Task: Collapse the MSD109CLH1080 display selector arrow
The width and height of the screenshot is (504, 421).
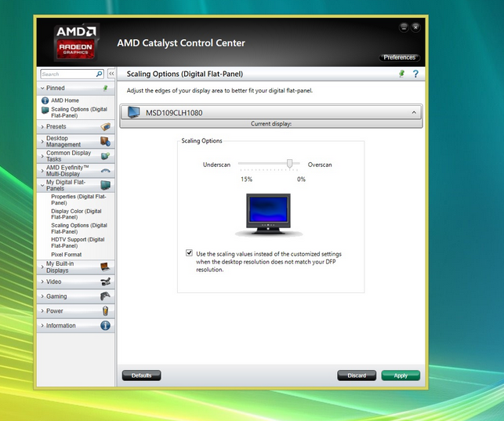Action: point(414,112)
